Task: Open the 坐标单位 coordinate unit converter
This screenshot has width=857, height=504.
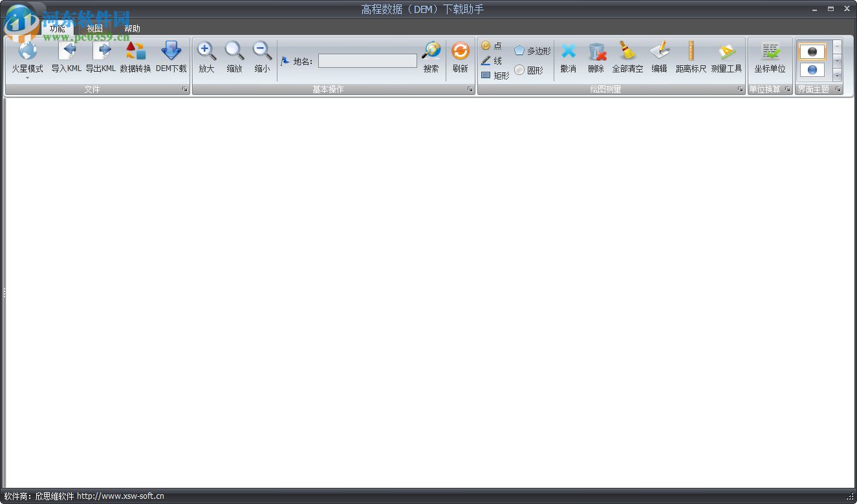Action: click(x=770, y=57)
